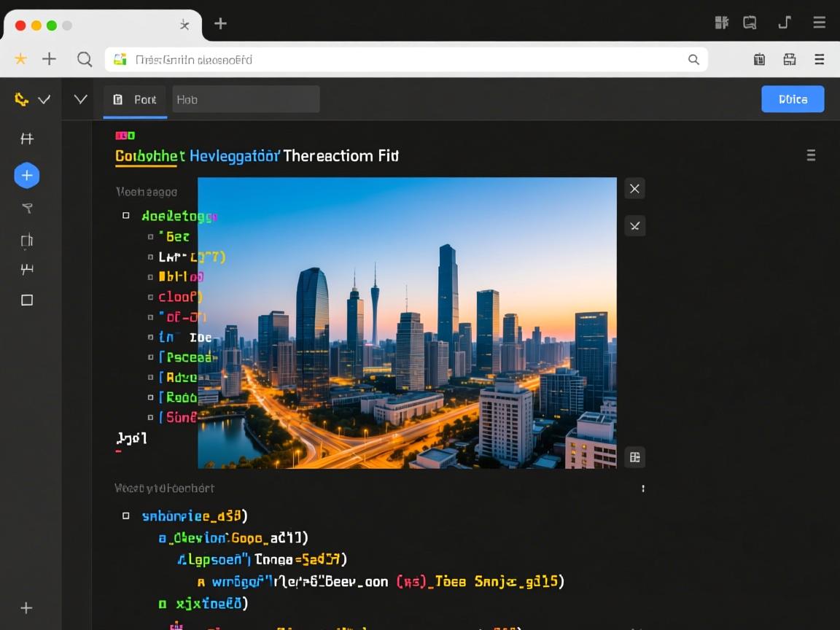Viewport: 840px width, 630px height.
Task: Expand the chevron dropdown left of Port tab
Action: click(x=81, y=99)
